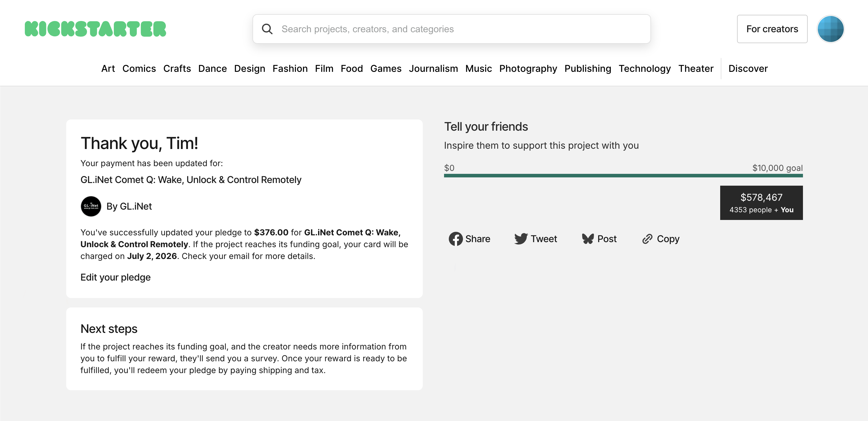Click the funding progress bar
This screenshot has width=868, height=421.
click(624, 176)
